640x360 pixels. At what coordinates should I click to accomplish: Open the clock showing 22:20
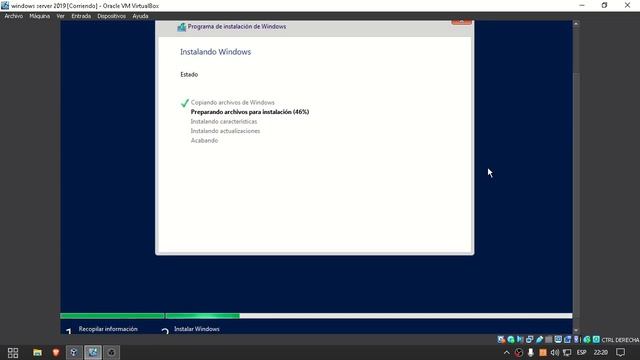coord(601,353)
